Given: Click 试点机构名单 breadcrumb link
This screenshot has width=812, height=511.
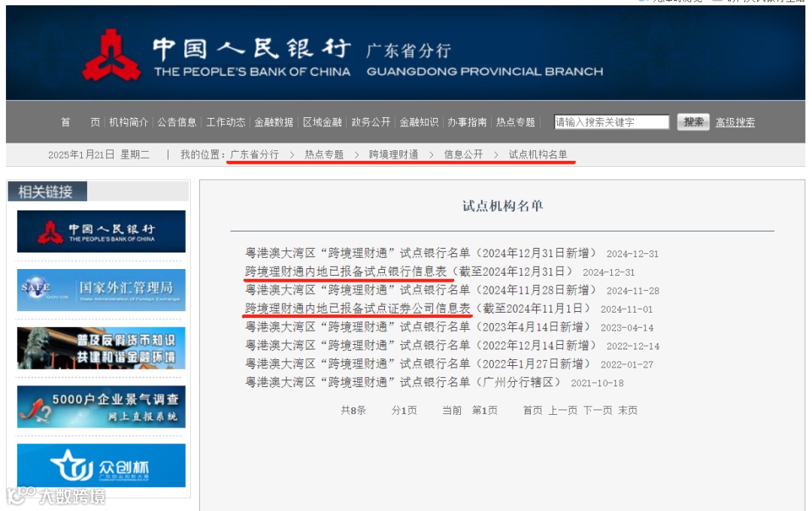Looking at the screenshot, I should [538, 154].
